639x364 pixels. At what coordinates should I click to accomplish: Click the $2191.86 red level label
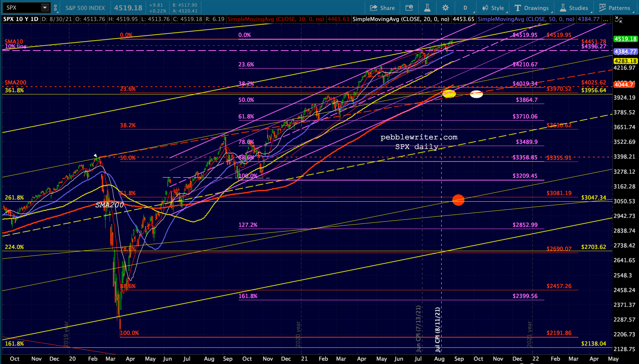point(559,333)
